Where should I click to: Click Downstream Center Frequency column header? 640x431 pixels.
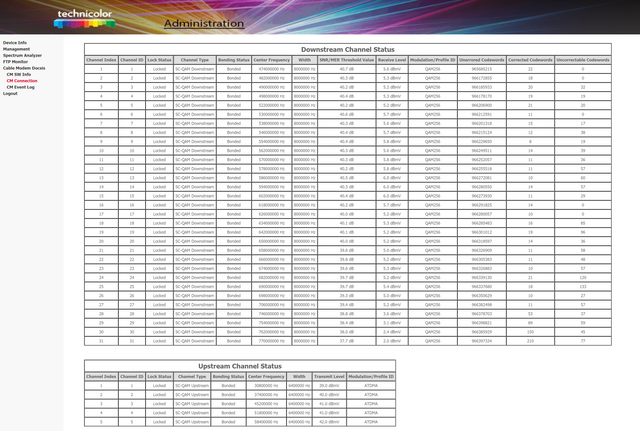click(271, 59)
